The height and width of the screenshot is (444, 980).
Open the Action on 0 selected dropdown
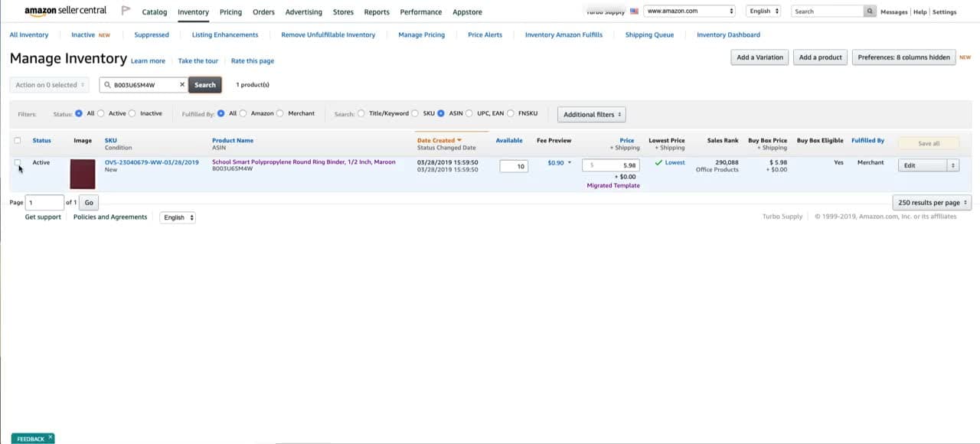coord(50,85)
